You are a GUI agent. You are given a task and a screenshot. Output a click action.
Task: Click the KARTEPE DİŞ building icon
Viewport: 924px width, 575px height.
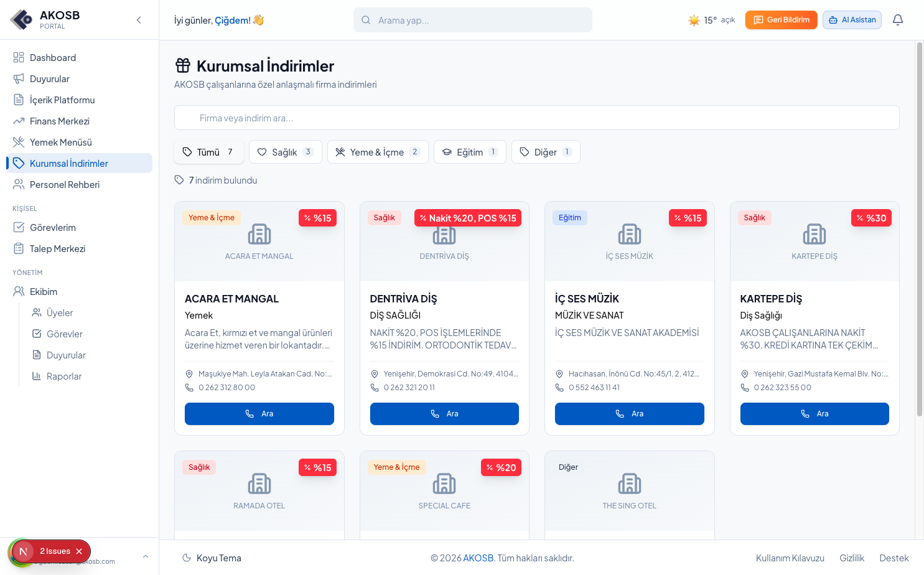tap(814, 235)
